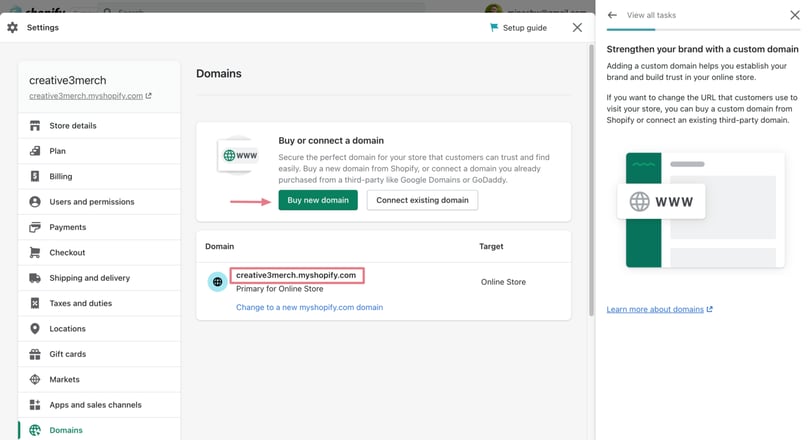Select Domains in sidebar
812x440 pixels.
point(99,430)
